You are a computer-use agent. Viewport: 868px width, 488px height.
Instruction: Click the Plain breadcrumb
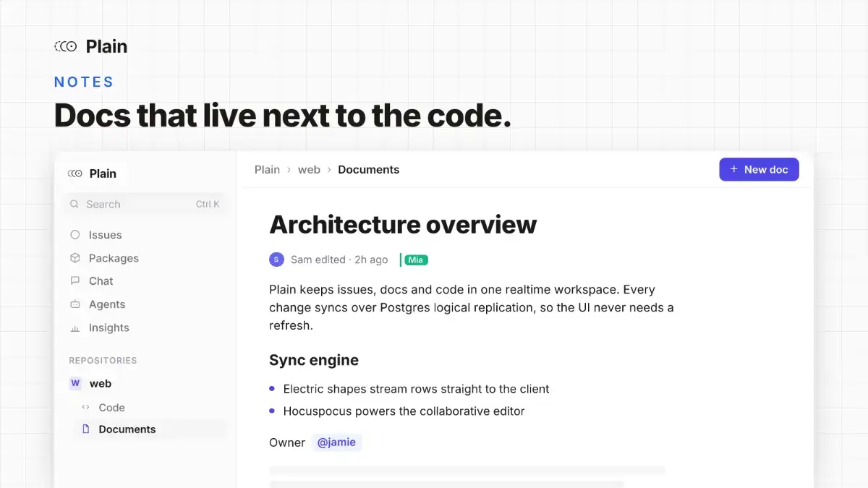(267, 170)
